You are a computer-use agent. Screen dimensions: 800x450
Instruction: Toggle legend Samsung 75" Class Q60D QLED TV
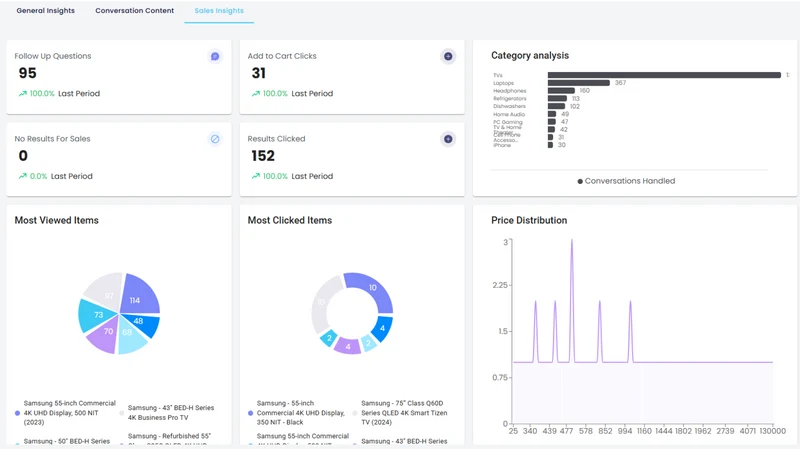click(x=401, y=413)
